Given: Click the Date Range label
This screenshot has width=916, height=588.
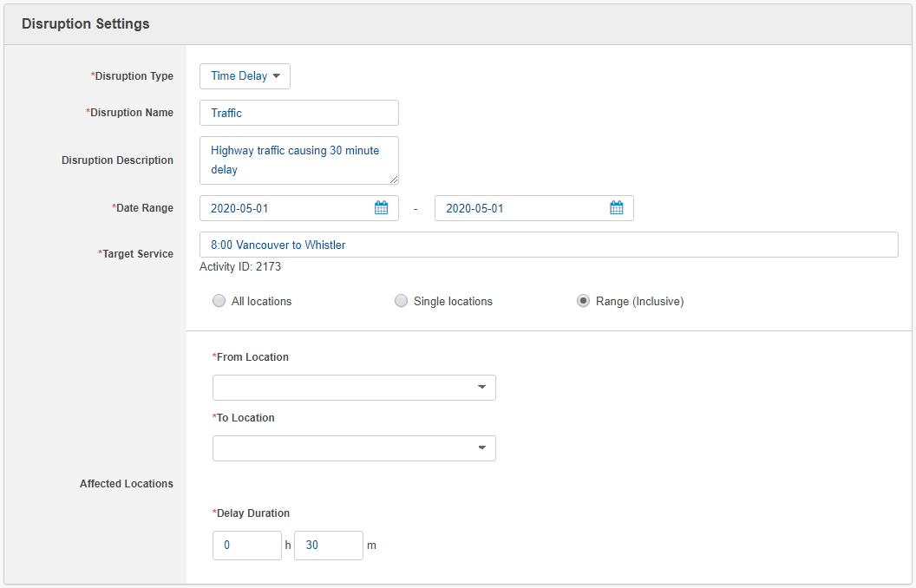Looking at the screenshot, I should (142, 208).
